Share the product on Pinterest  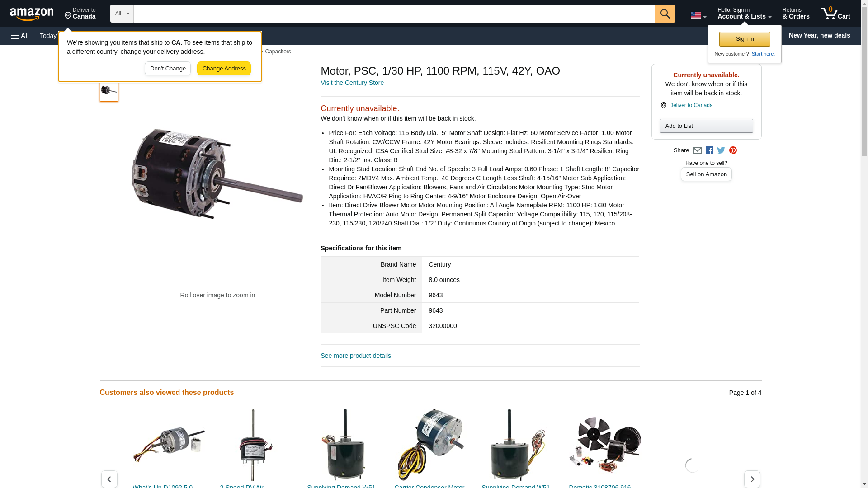(733, 150)
